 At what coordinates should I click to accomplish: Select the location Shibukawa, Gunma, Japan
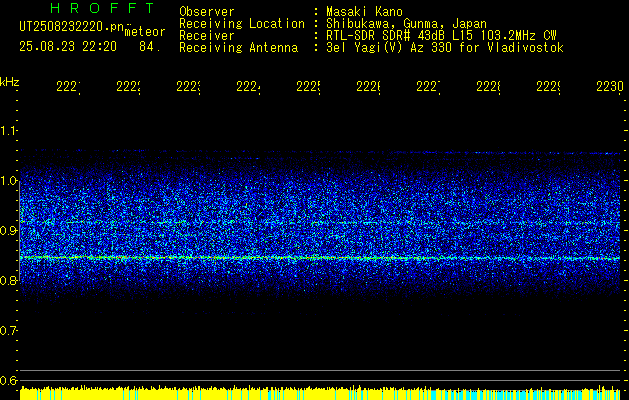[406, 24]
